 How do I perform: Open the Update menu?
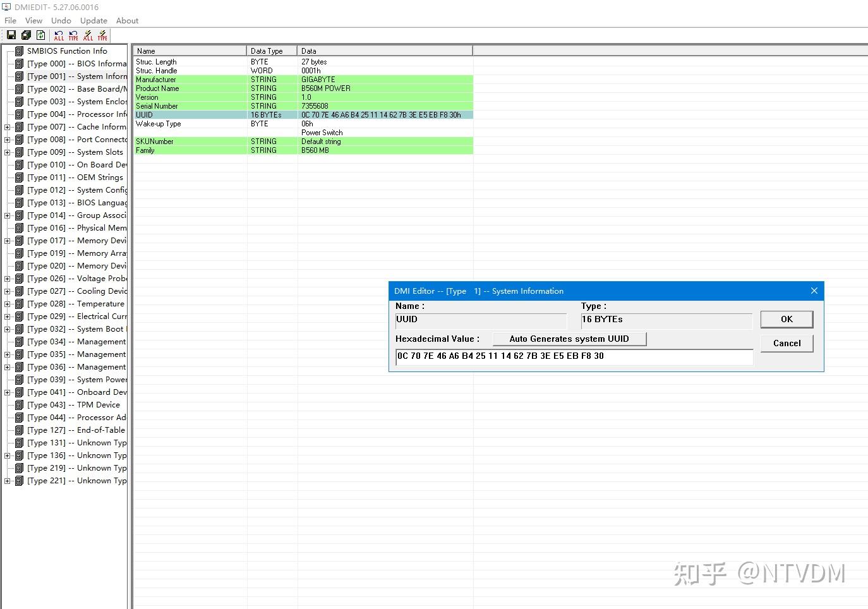coord(93,20)
